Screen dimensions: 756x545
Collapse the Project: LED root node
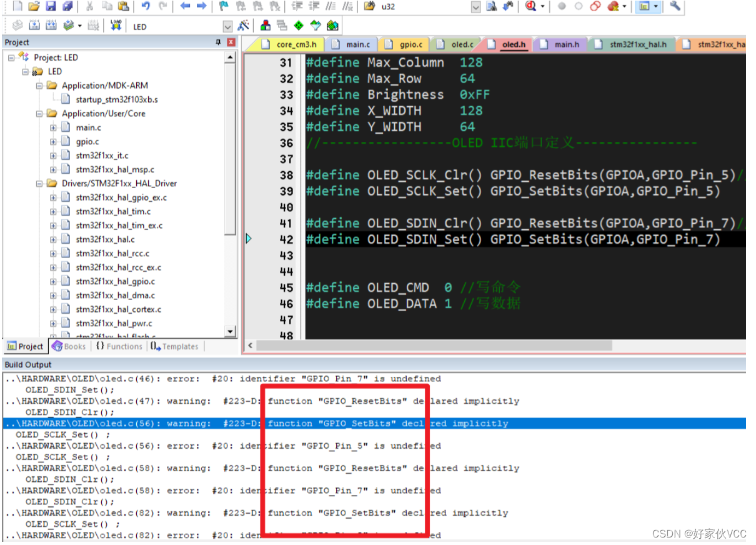click(x=11, y=57)
